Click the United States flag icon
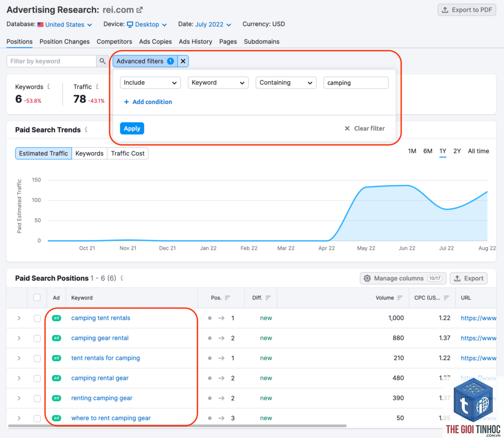This screenshot has height=438, width=504. pyautogui.click(x=40, y=25)
